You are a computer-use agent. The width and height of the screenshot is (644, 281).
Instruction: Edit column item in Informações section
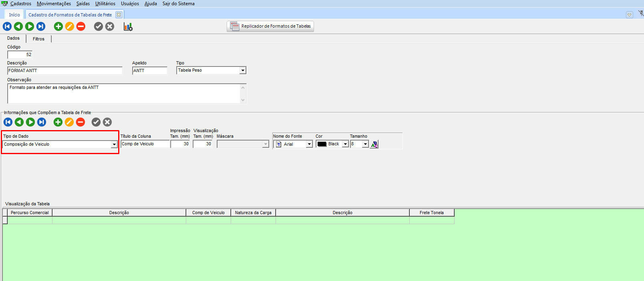[x=69, y=122]
